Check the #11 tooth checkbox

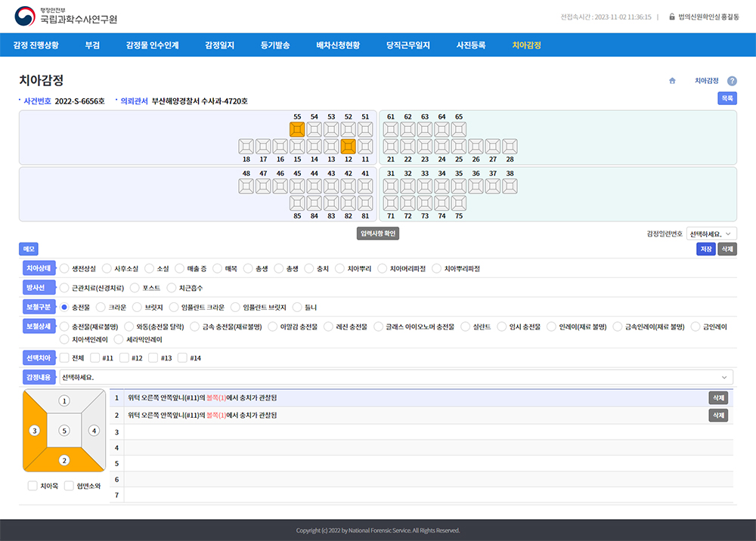(x=94, y=358)
